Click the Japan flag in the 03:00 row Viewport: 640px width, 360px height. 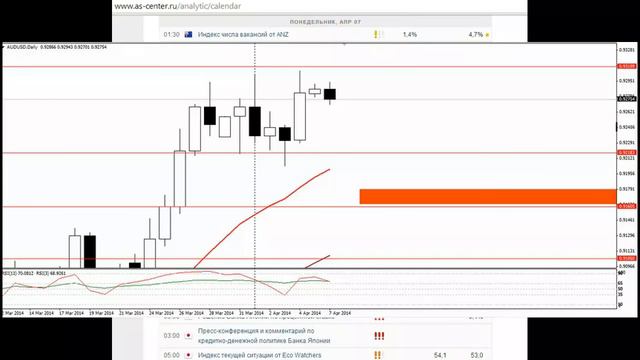click(188, 336)
